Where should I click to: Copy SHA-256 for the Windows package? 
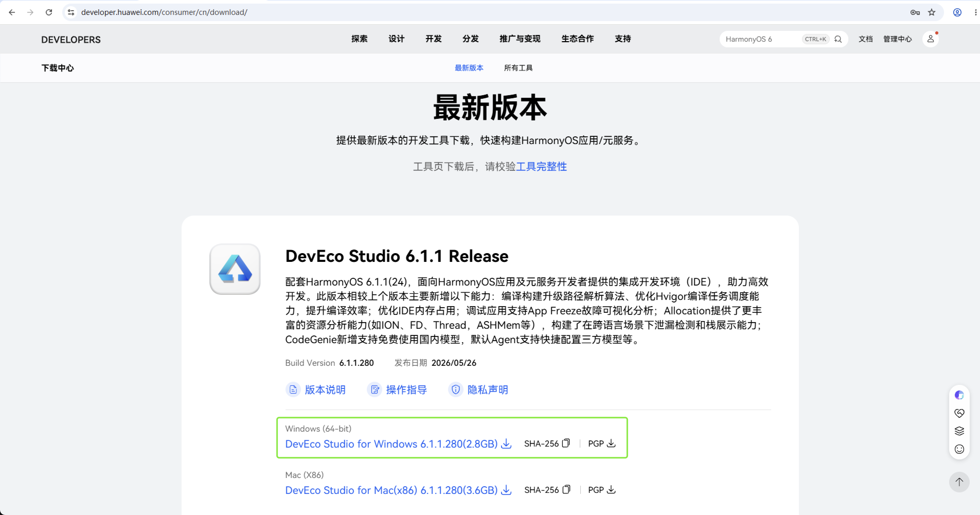pos(566,443)
